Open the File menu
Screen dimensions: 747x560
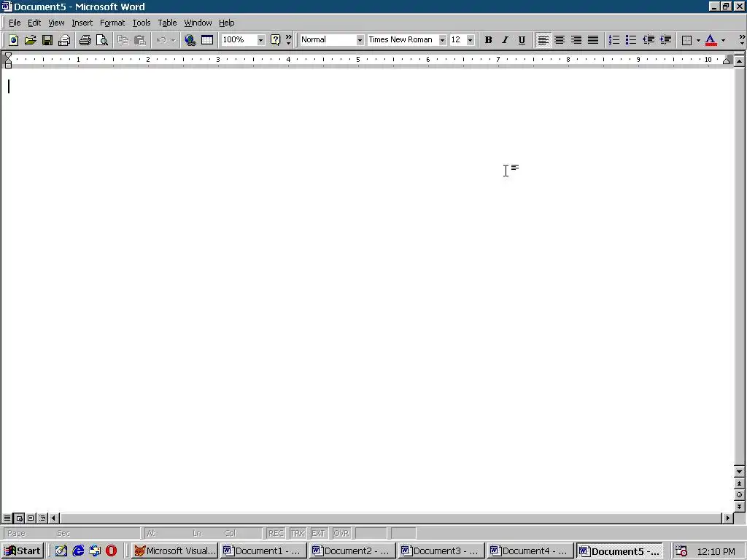coord(15,23)
